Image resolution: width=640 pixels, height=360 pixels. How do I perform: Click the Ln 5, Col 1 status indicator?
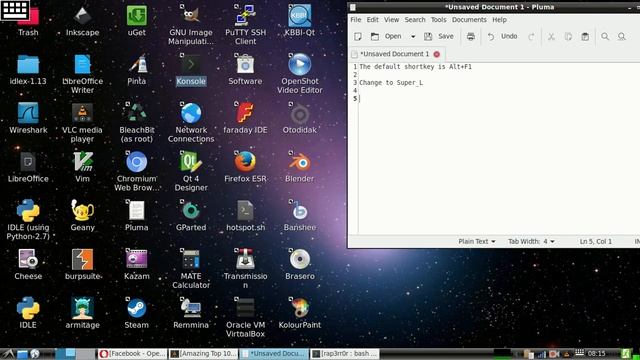(x=595, y=241)
